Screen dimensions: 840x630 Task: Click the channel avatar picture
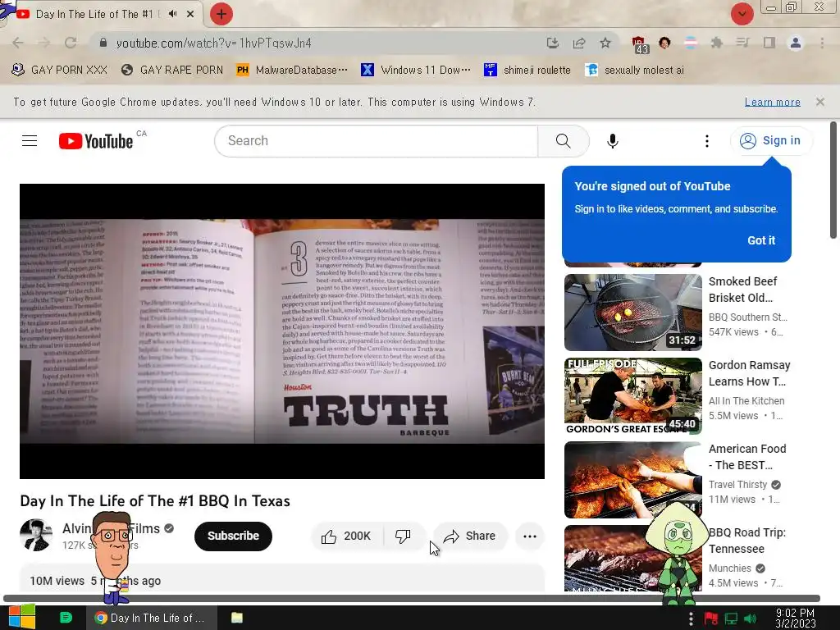[x=36, y=535]
